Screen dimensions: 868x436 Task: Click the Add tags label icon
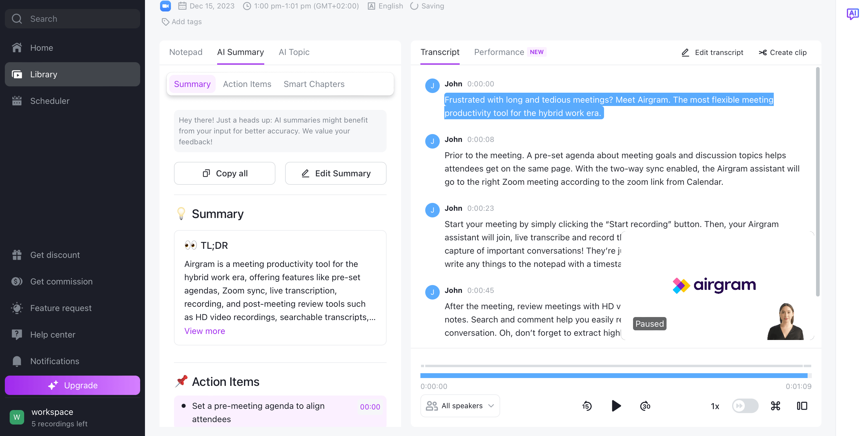point(166,21)
